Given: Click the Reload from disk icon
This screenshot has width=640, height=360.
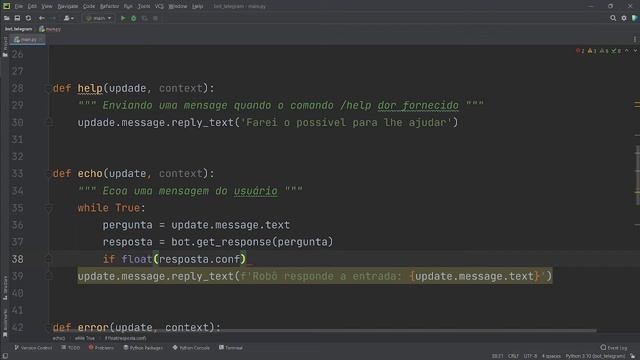Looking at the screenshot, I should [x=28, y=18].
